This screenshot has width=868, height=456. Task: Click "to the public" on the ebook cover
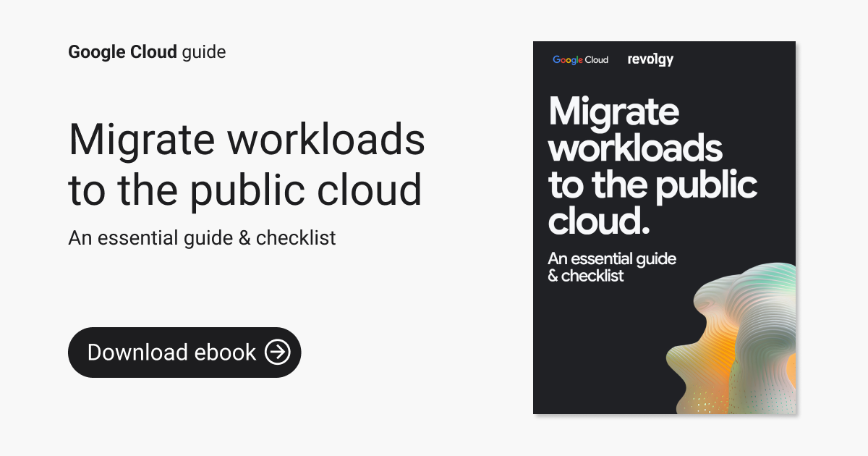click(652, 185)
